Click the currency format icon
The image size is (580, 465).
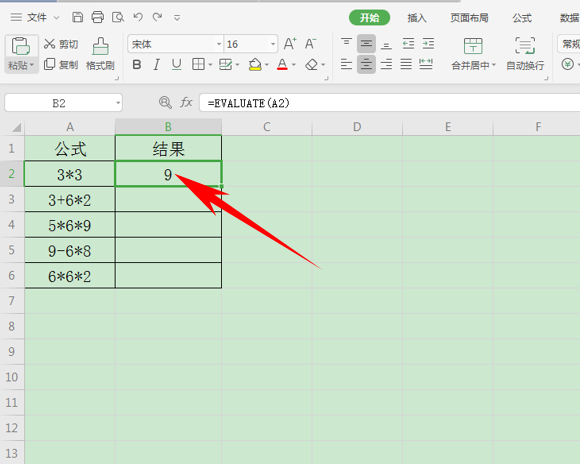[567, 64]
